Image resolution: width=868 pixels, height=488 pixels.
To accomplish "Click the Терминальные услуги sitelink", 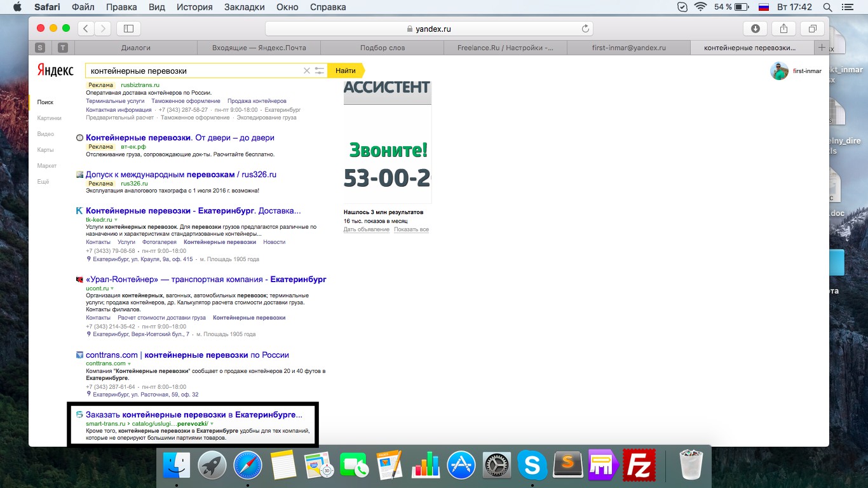I will 115,101.
